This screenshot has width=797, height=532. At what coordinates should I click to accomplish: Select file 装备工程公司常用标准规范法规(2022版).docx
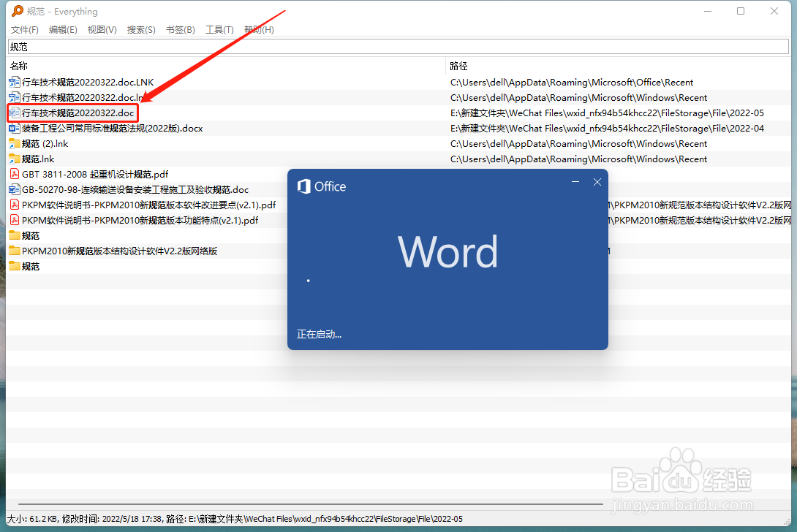point(113,128)
